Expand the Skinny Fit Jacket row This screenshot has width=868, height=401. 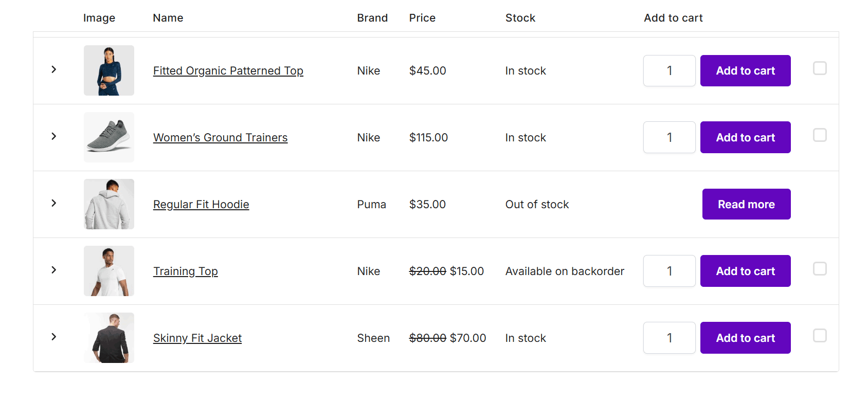pos(54,337)
